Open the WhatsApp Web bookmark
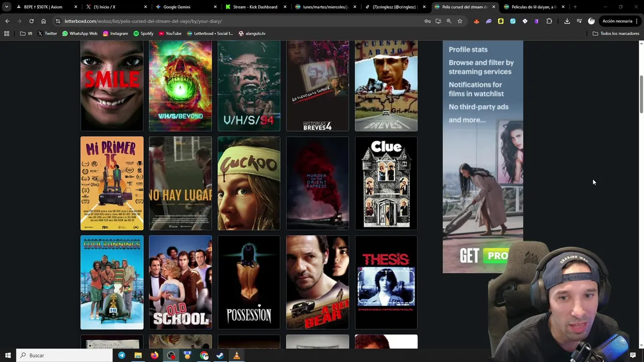 pos(79,33)
